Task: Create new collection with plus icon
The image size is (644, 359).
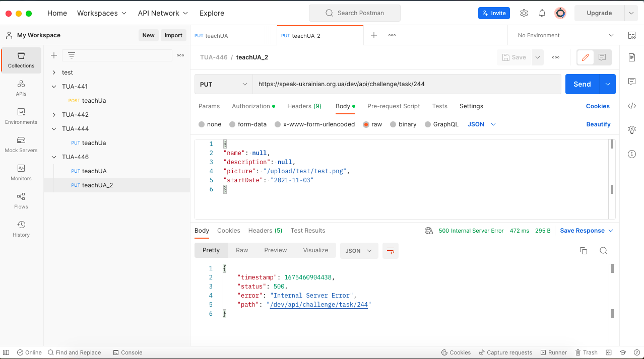Action: 54,55
